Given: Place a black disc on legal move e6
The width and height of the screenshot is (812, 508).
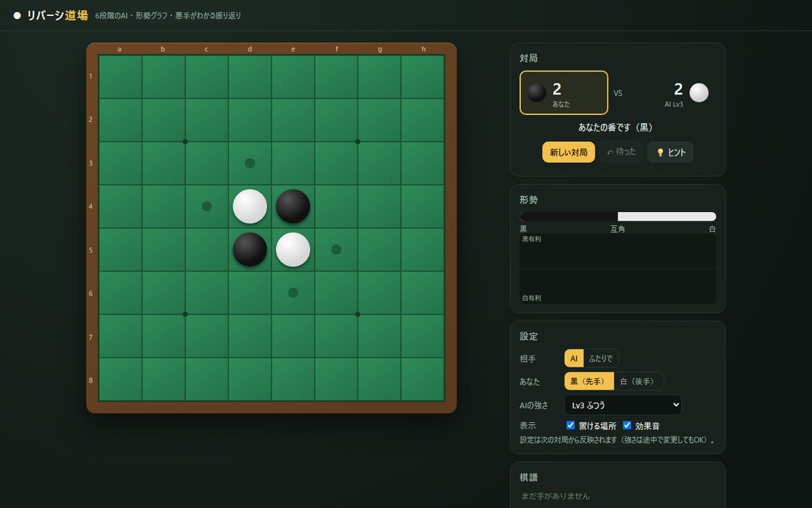Looking at the screenshot, I should [293, 293].
